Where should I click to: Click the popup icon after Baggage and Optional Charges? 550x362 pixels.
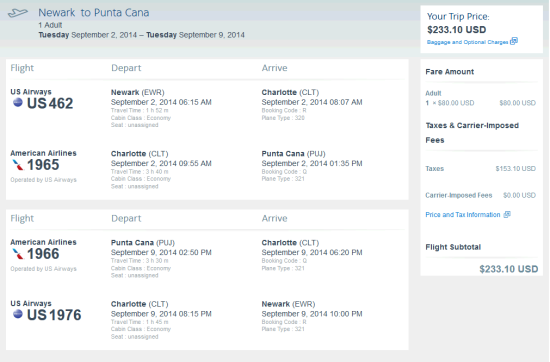[x=514, y=41]
